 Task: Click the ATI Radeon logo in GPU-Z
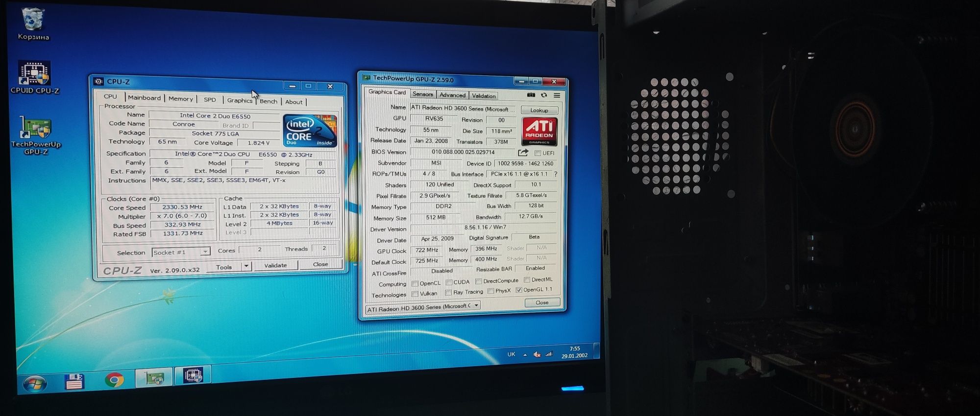pos(539,131)
